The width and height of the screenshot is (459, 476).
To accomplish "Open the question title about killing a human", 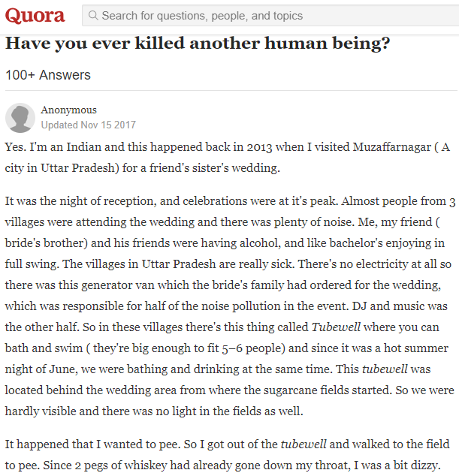I will click(198, 44).
